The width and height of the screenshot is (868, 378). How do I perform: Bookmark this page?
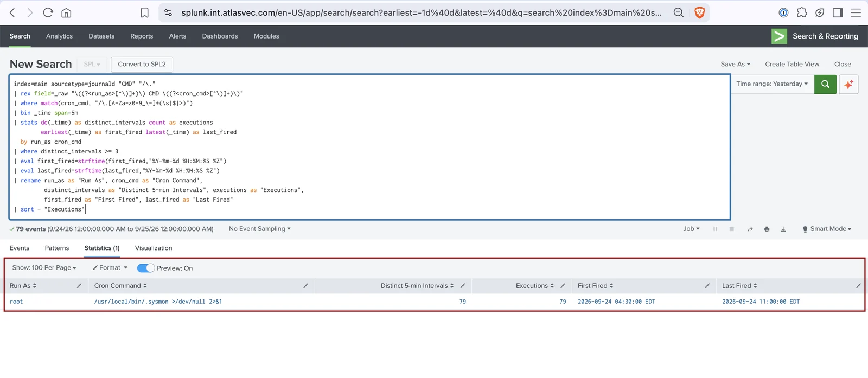coord(145,12)
